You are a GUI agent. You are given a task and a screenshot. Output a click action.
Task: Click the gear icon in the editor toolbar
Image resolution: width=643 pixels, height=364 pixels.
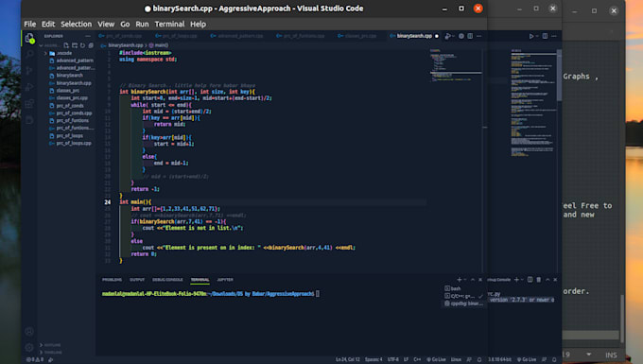pos(461,36)
